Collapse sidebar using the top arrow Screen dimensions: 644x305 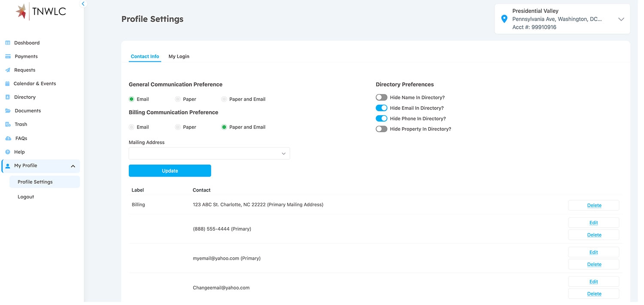click(x=83, y=4)
